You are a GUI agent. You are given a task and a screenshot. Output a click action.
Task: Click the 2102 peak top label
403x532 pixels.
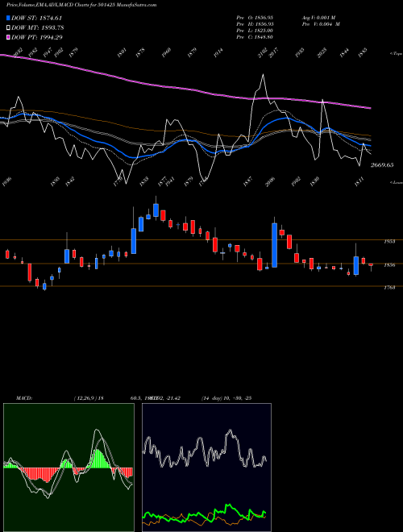[x=263, y=53]
